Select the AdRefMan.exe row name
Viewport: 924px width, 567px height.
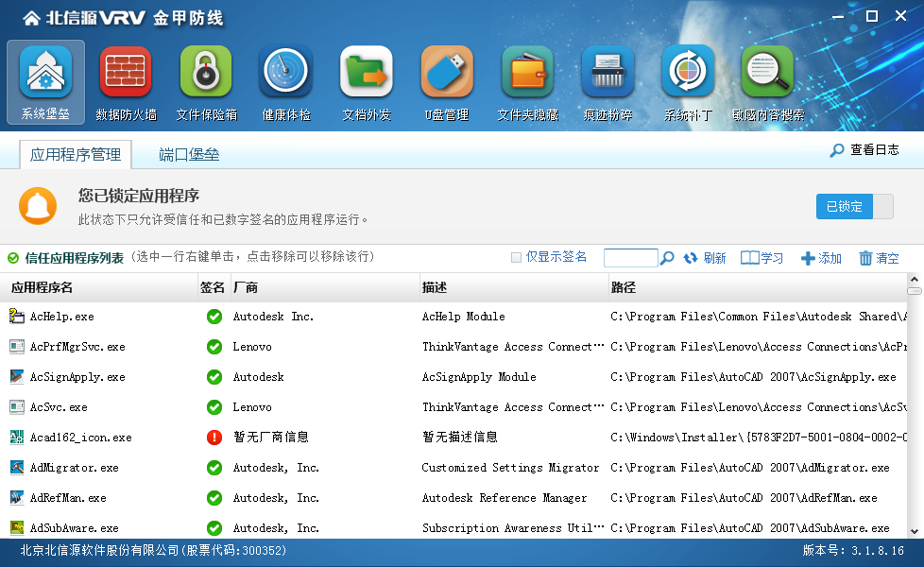(x=68, y=498)
